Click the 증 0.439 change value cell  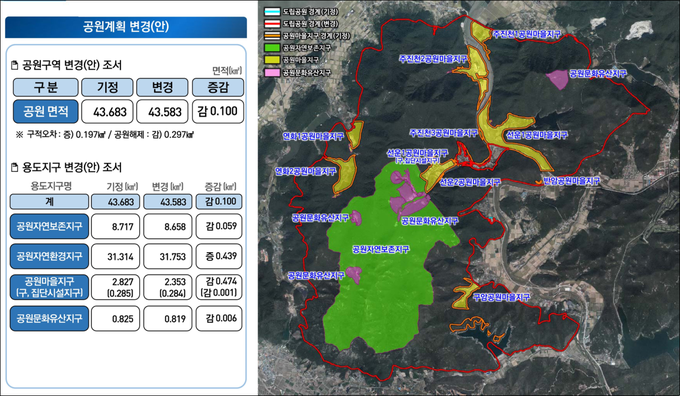[x=219, y=256]
